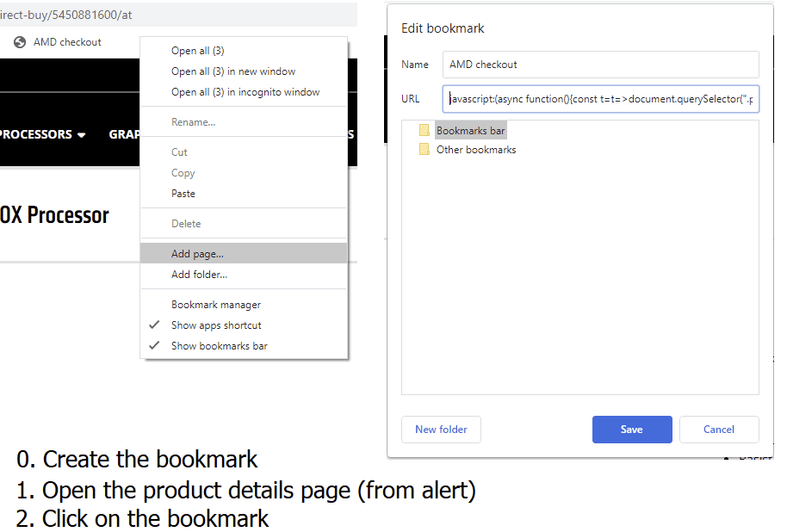The height and width of the screenshot is (532, 787).
Task: Select Bookmarks bar folder in tree
Action: 470,131
